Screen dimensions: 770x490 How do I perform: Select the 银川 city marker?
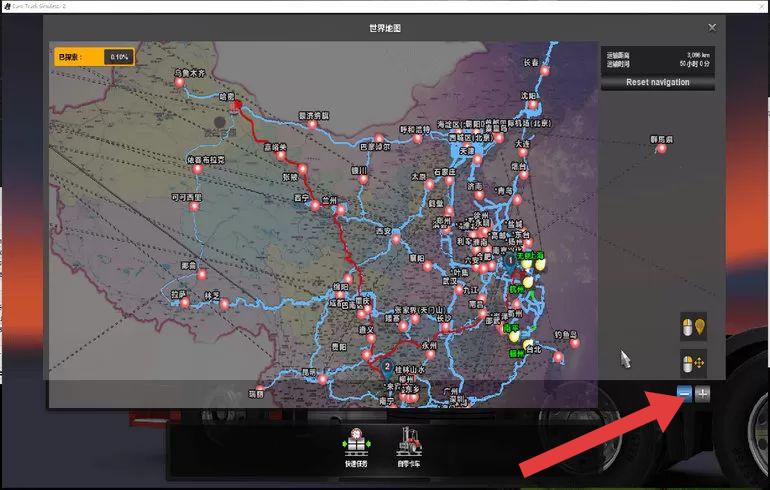point(363,180)
